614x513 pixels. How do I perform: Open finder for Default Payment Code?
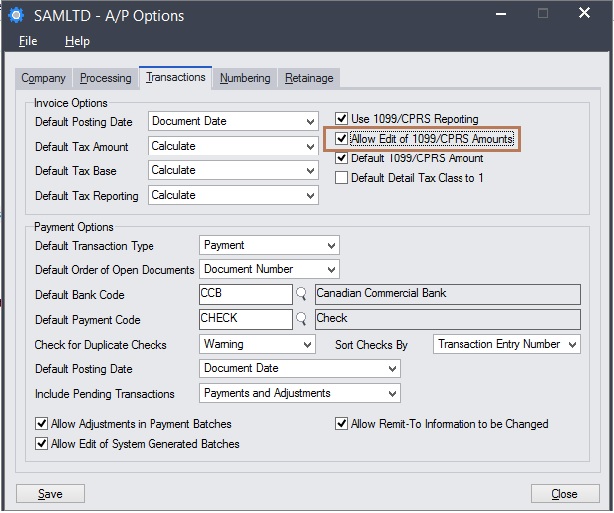(301, 319)
